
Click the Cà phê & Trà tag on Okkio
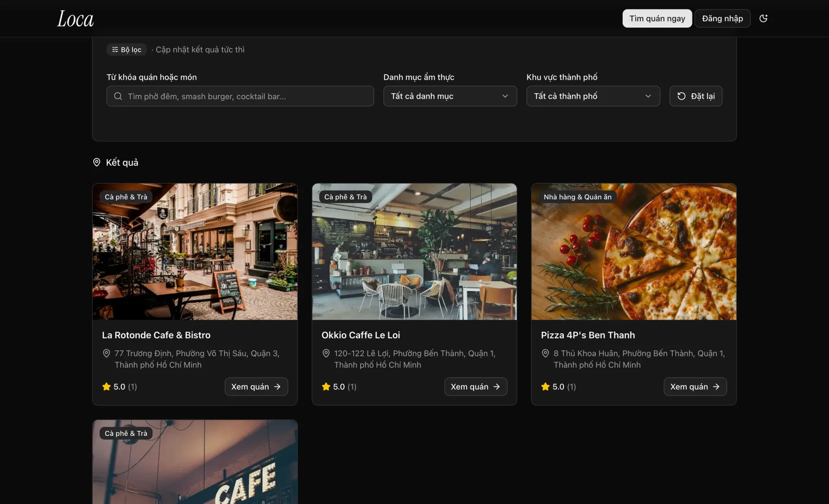[x=345, y=197]
